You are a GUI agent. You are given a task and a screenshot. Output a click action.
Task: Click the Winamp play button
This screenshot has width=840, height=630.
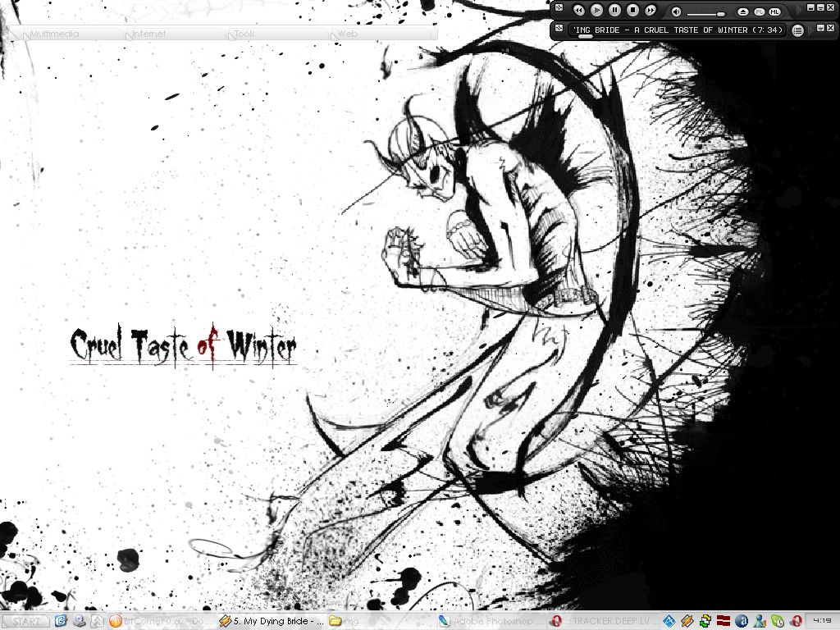(596, 10)
